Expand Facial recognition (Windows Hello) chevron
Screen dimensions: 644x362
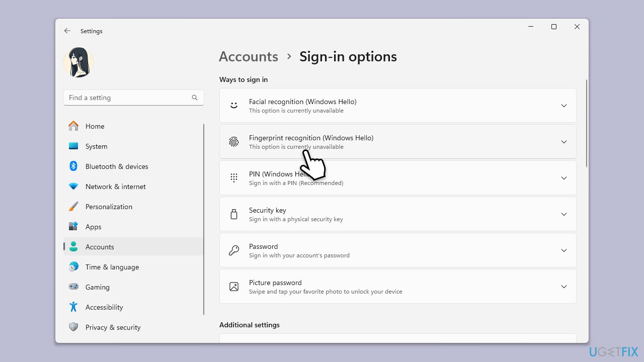563,106
